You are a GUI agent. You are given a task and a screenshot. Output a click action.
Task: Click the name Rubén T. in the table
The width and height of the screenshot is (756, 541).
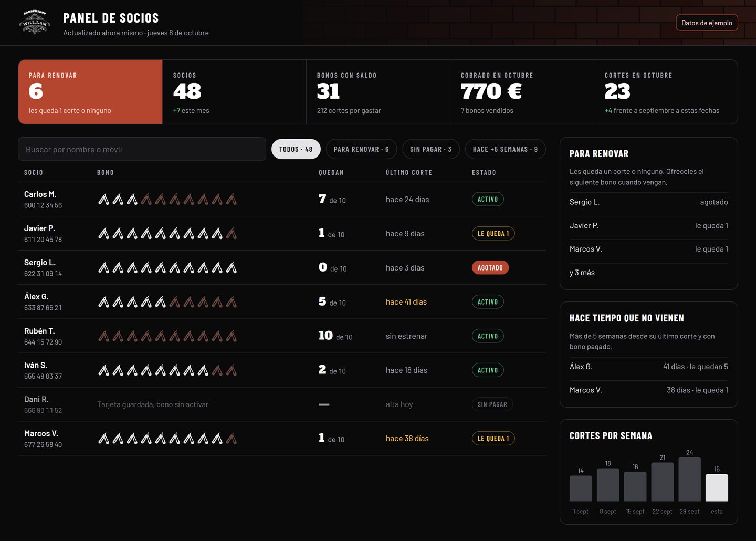pyautogui.click(x=39, y=331)
